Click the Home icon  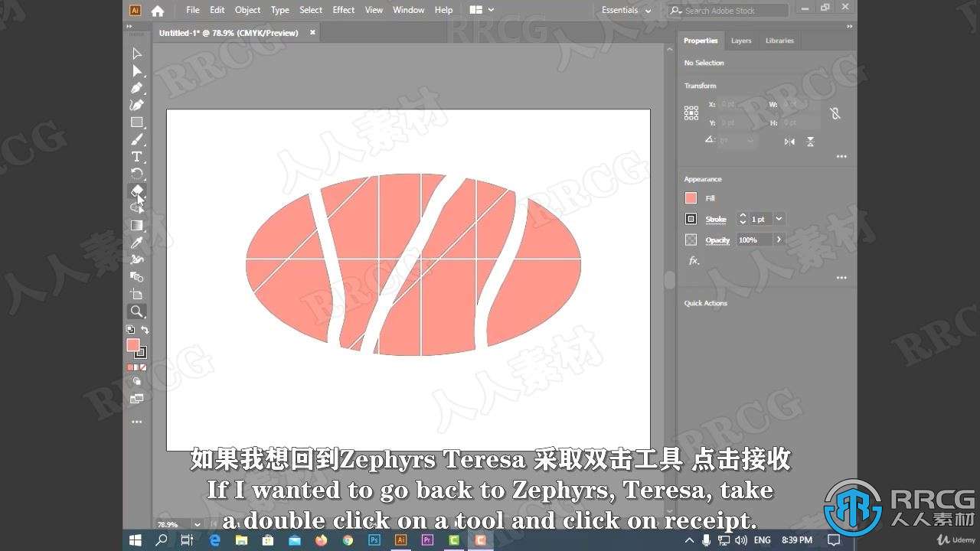(x=158, y=10)
